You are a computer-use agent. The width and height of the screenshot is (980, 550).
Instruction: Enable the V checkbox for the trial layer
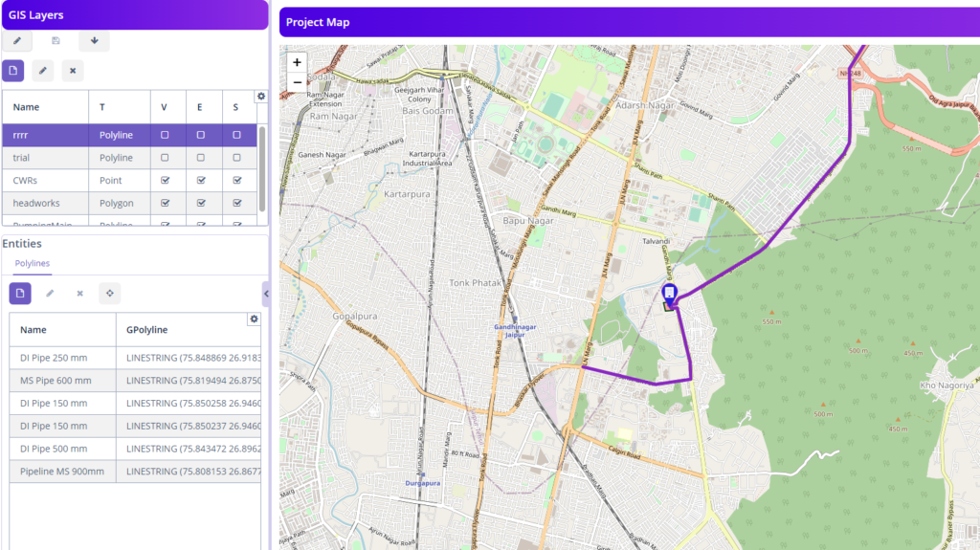coord(166,158)
